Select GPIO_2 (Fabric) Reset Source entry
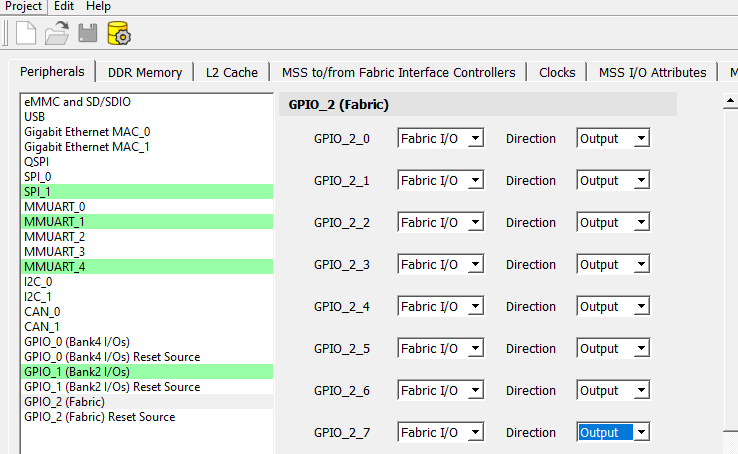738x454 pixels. pos(99,417)
